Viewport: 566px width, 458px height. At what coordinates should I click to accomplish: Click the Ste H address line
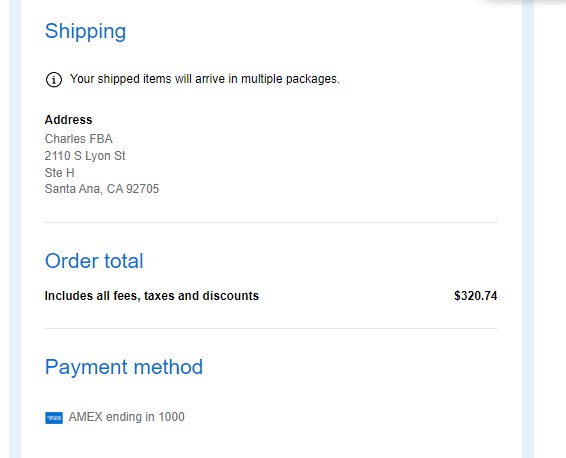59,173
